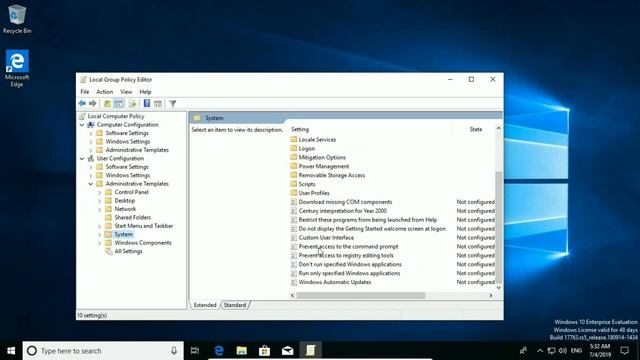The width and height of the screenshot is (640, 360).
Task: Switch to the Extended tab
Action: (205, 305)
